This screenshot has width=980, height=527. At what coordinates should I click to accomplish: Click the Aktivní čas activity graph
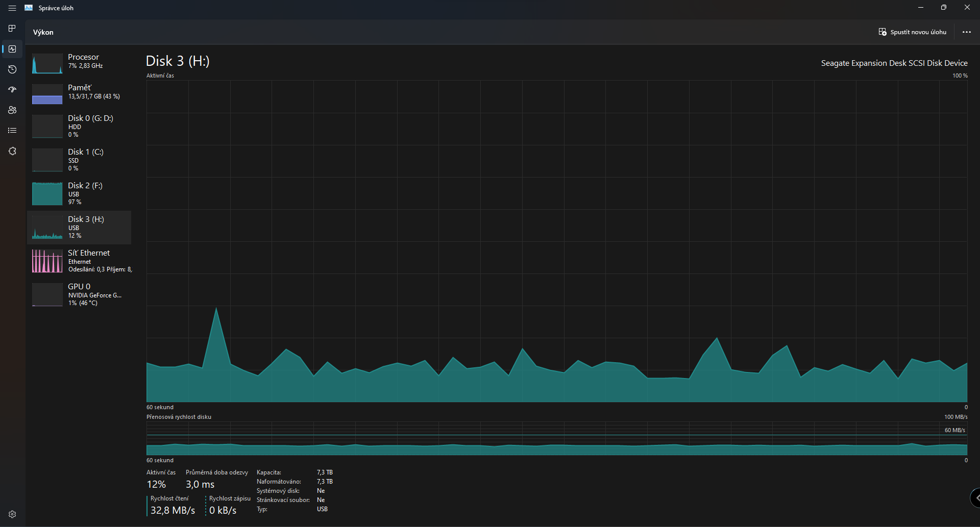click(556, 241)
